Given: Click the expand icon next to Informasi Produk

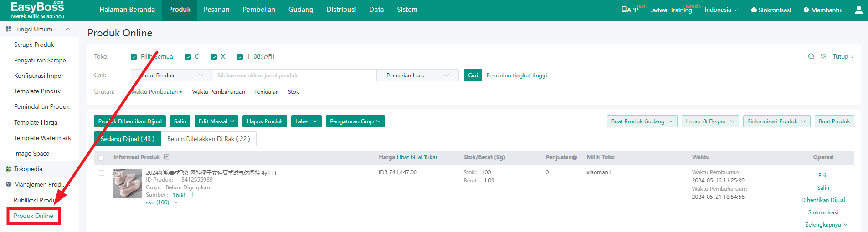Looking at the screenshot, I should click(x=167, y=157).
